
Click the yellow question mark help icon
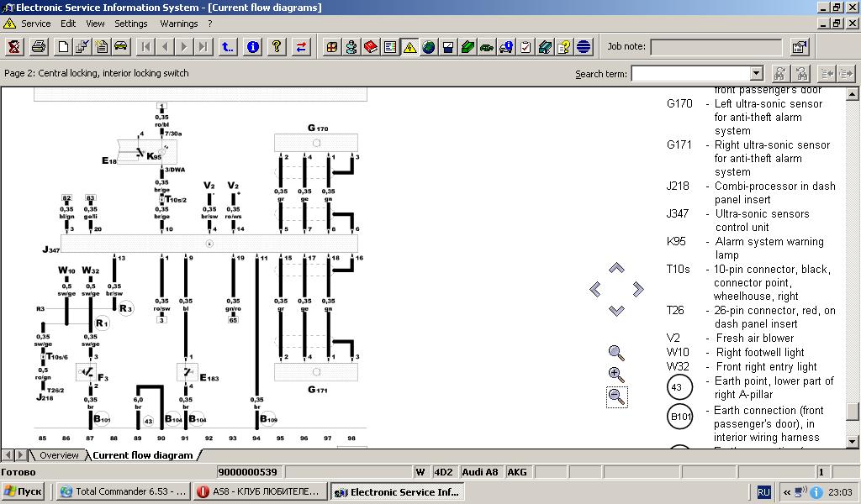pos(276,47)
